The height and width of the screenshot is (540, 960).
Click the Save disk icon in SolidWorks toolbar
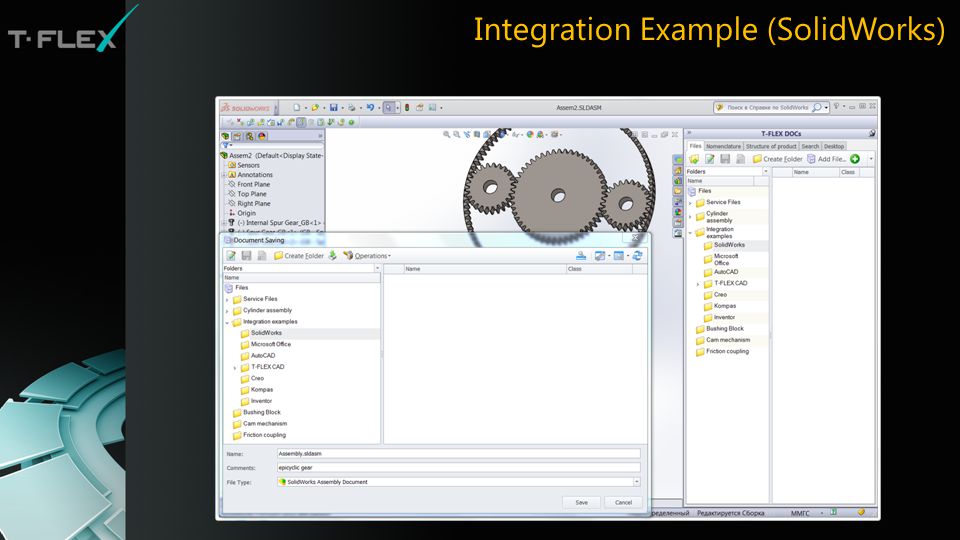334,107
